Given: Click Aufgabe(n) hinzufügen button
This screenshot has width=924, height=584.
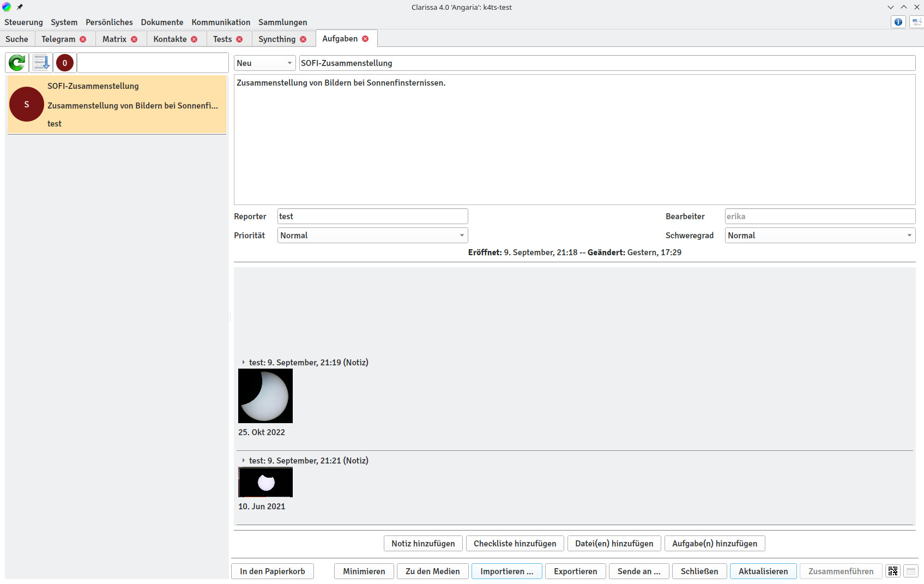Looking at the screenshot, I should 715,543.
